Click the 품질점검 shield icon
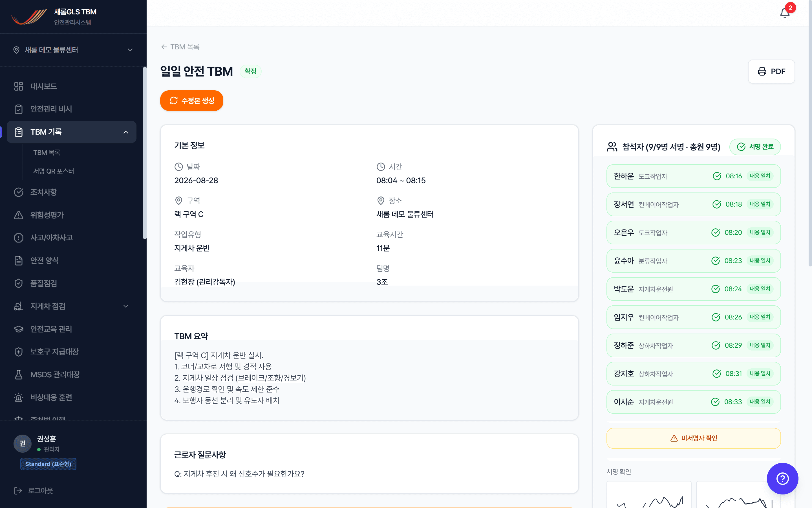The image size is (812, 508). (x=18, y=283)
